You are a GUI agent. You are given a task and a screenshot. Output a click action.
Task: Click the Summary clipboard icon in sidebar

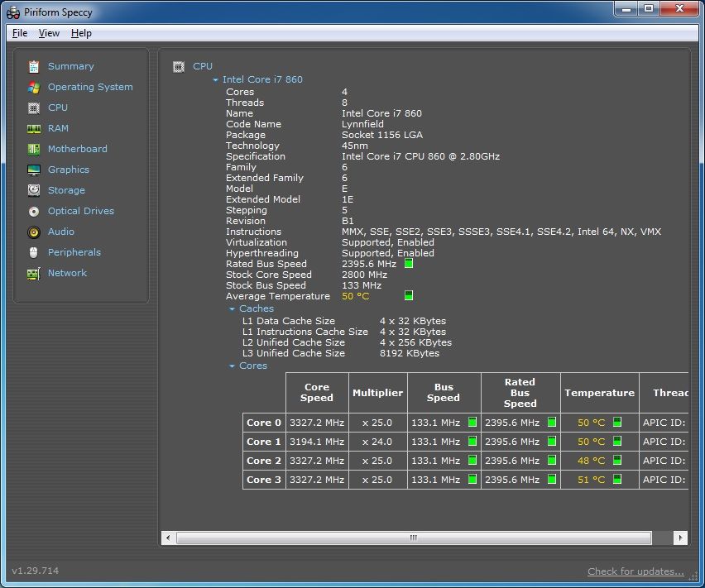(x=34, y=66)
